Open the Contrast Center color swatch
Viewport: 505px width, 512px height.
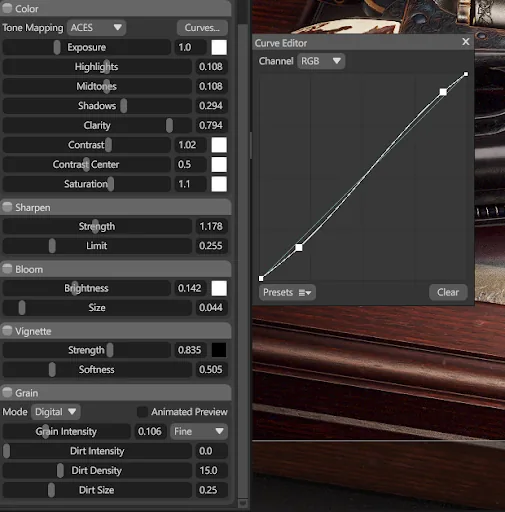pyautogui.click(x=219, y=165)
